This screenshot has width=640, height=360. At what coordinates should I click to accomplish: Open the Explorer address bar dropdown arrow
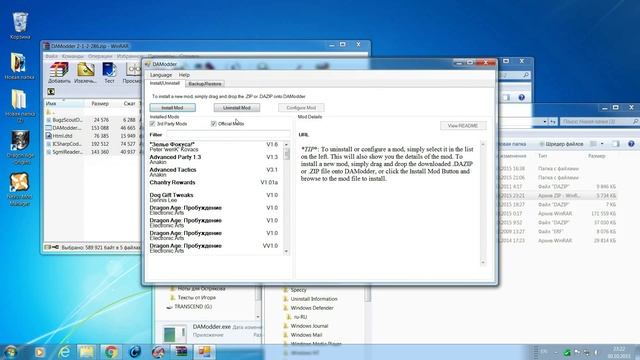[x=544, y=122]
